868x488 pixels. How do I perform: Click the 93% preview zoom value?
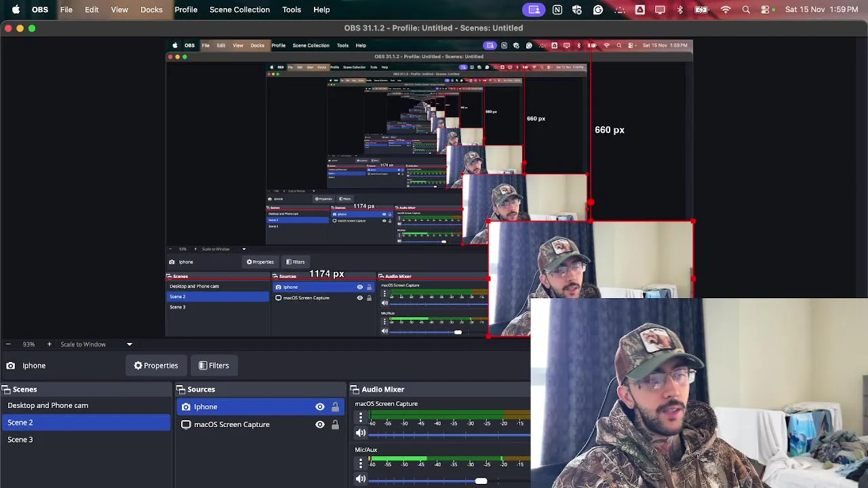[x=28, y=344]
